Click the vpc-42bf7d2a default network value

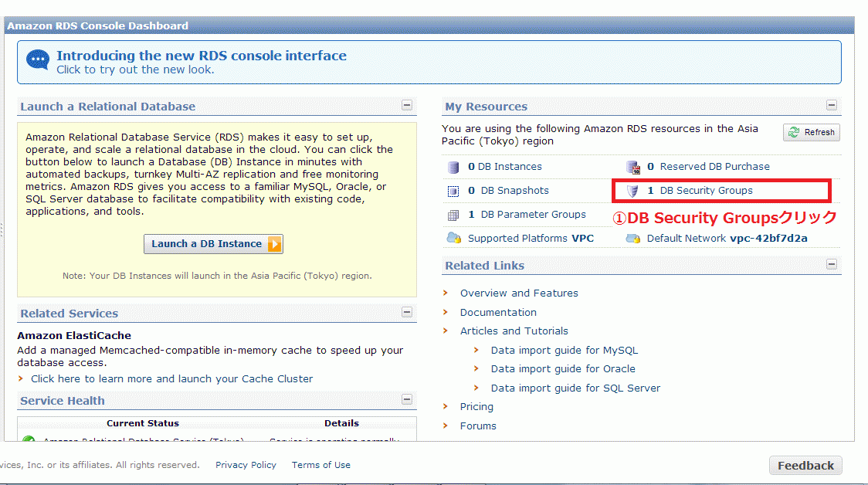(768, 238)
